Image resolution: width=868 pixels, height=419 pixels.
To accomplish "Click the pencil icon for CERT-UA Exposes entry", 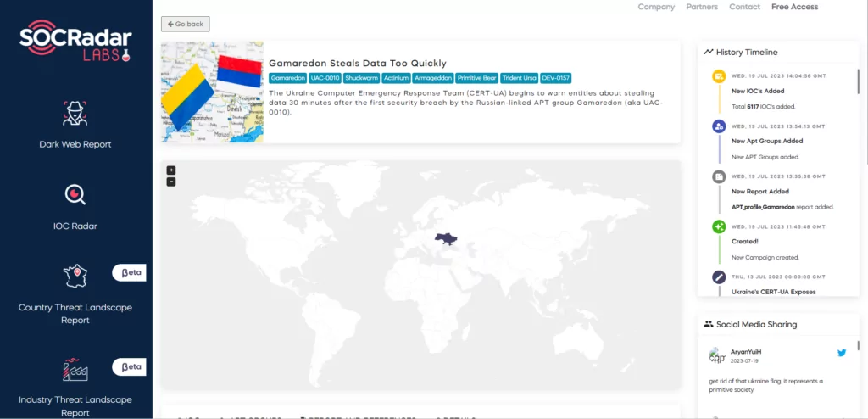I will point(719,277).
